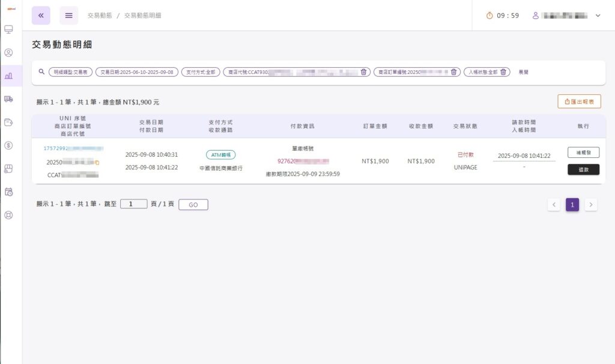615x364 pixels.
Task: Click the dollar coin icon in the sidebar
Action: tap(8, 145)
